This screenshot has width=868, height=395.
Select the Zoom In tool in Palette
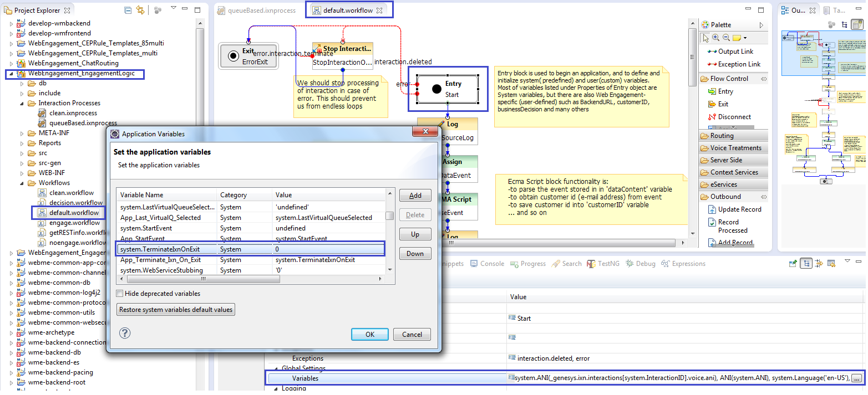point(715,38)
